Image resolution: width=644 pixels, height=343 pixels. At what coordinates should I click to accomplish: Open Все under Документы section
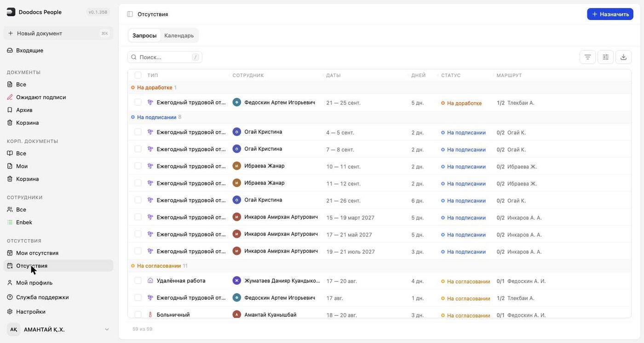pos(58,84)
